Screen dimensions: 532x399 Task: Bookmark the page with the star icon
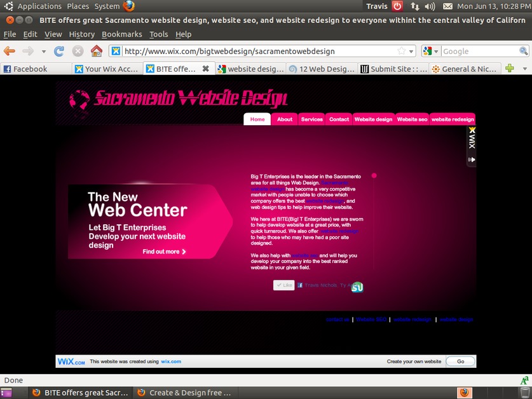[x=402, y=51]
